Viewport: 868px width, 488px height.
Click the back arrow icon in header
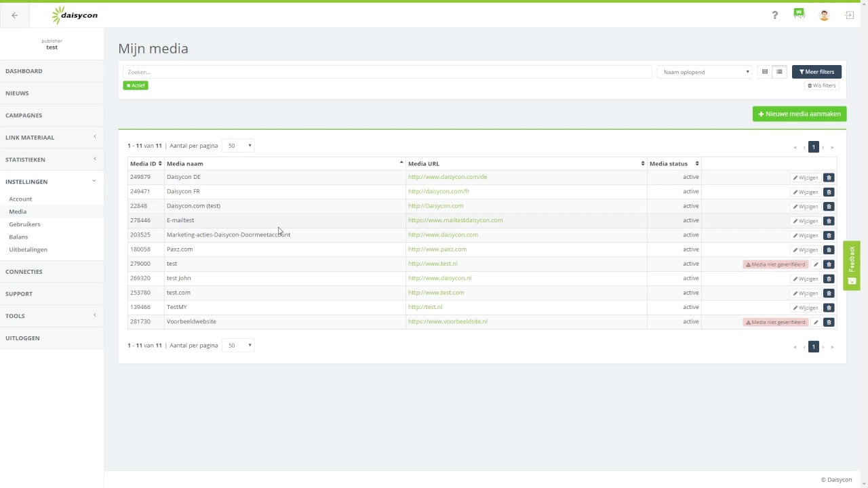tap(14, 15)
